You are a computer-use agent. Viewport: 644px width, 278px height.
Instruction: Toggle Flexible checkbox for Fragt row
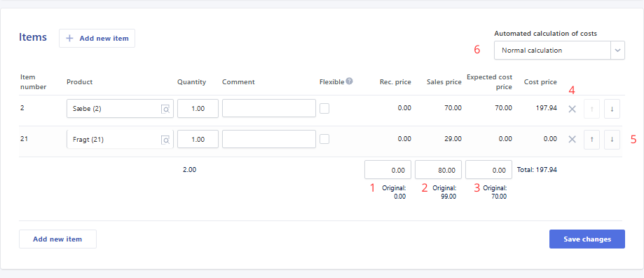click(324, 139)
